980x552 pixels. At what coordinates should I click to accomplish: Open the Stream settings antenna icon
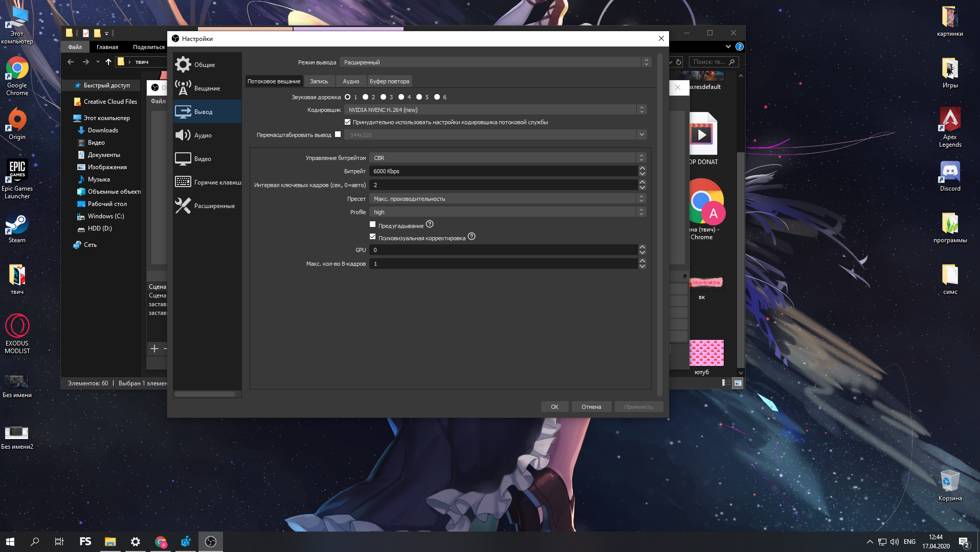pyautogui.click(x=183, y=88)
